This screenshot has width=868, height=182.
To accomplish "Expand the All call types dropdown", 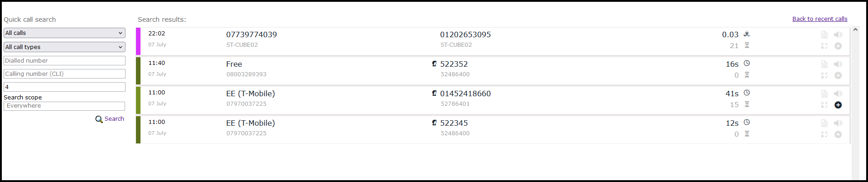I will pos(64,47).
